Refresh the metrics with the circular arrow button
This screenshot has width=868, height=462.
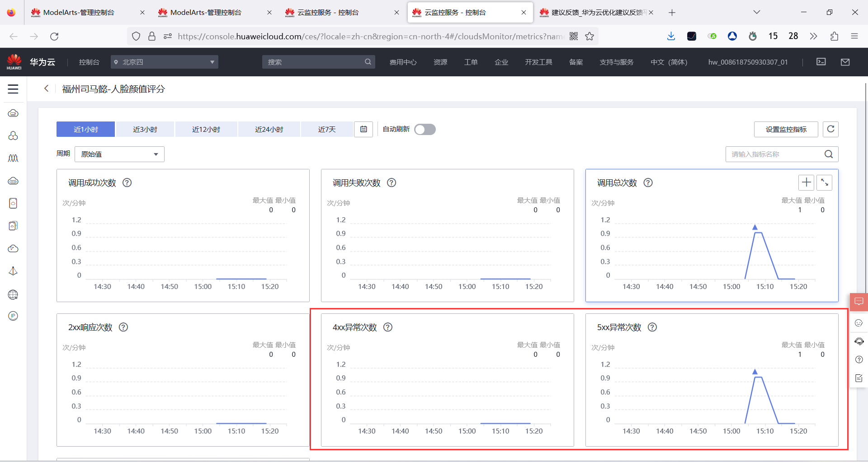click(x=830, y=129)
